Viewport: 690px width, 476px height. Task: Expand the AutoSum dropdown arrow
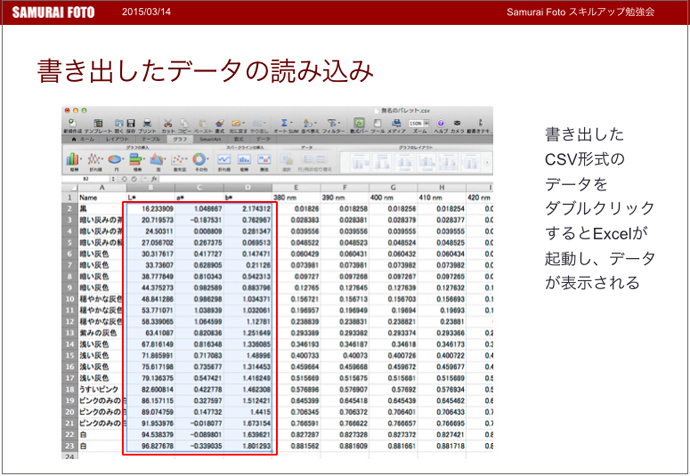291,124
